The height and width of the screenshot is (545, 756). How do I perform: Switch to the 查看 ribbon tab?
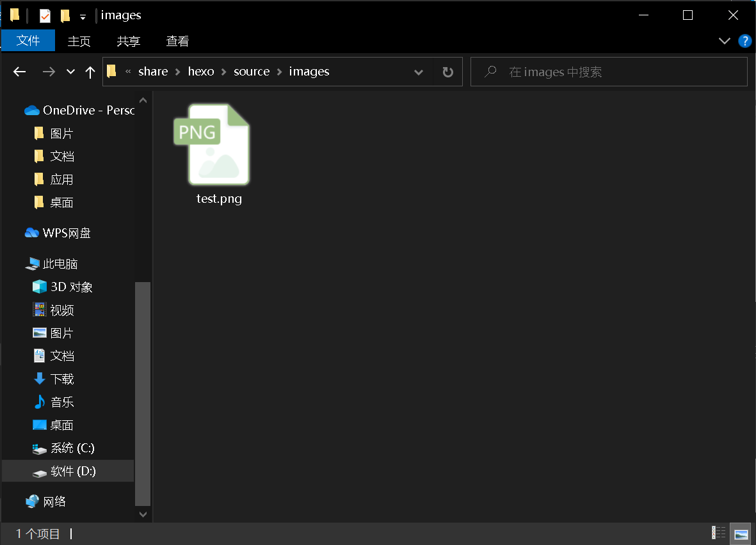click(x=177, y=41)
